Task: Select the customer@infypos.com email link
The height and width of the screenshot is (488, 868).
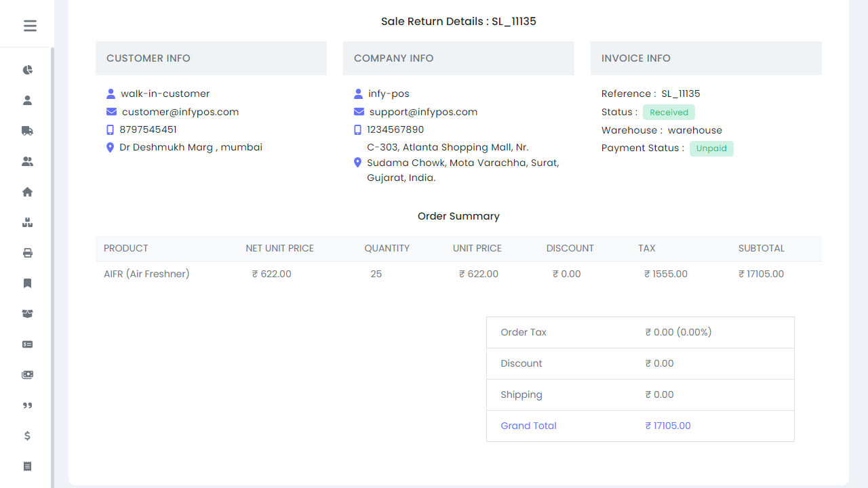Action: 180,112
